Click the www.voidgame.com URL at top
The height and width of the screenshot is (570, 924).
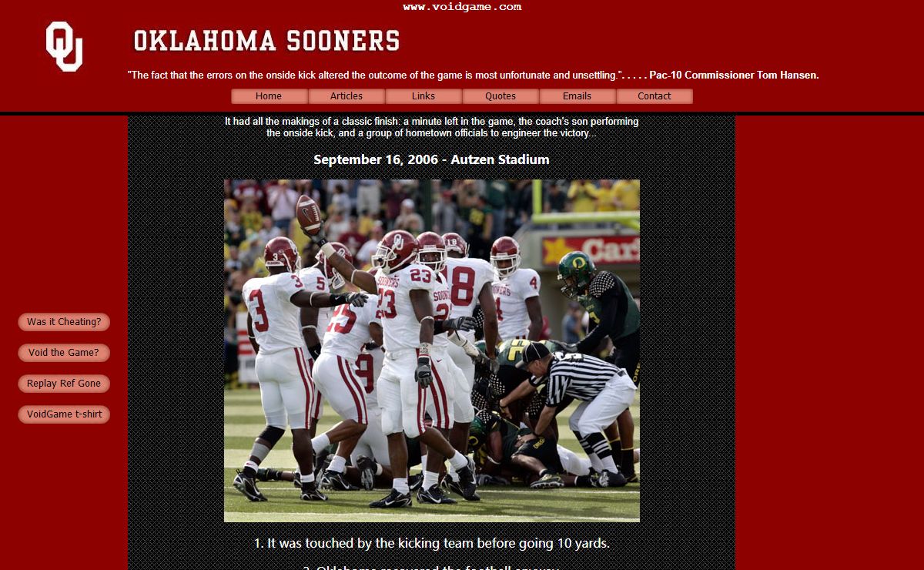[x=462, y=7]
